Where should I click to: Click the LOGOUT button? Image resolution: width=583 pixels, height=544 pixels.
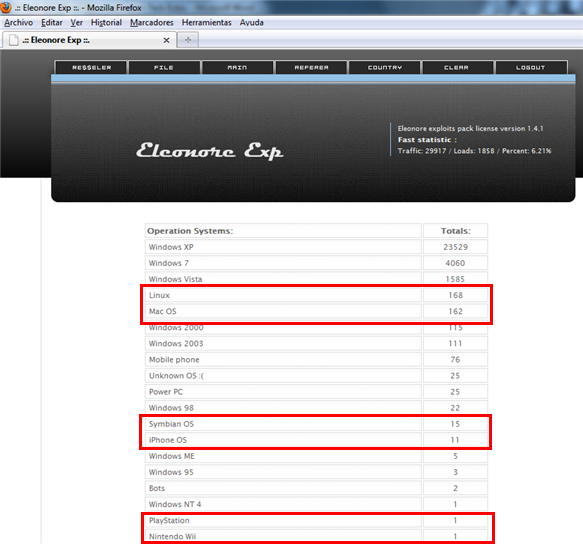pos(531,67)
